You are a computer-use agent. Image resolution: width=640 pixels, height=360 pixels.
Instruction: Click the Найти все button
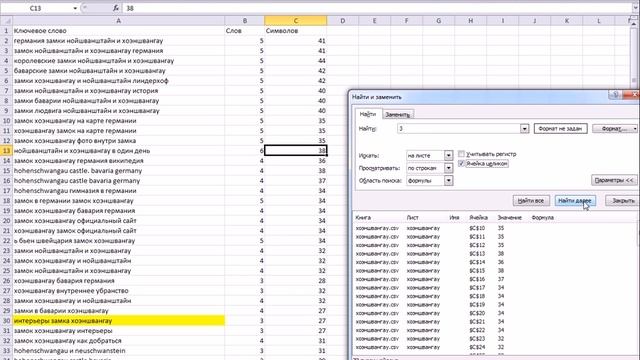point(531,200)
